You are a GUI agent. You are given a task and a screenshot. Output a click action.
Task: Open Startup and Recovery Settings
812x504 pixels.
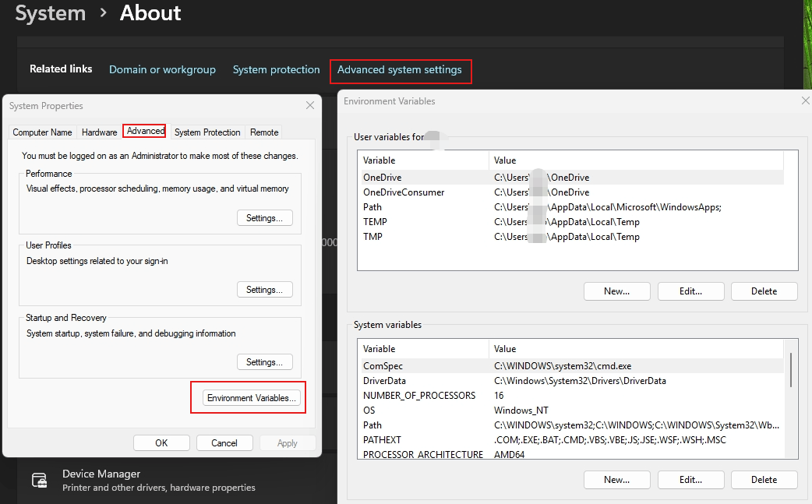[x=264, y=361]
